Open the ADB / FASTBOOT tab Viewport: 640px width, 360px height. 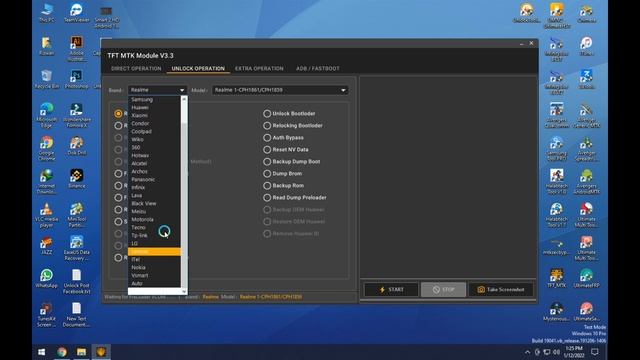point(318,68)
